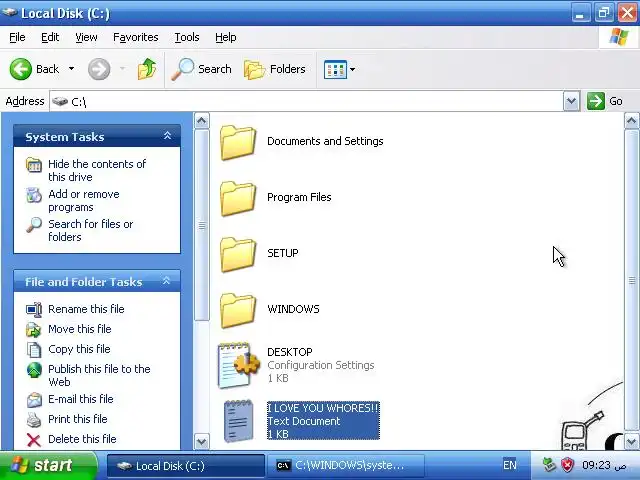The image size is (640, 480).
Task: Click Move this file link
Action: pyautogui.click(x=80, y=329)
